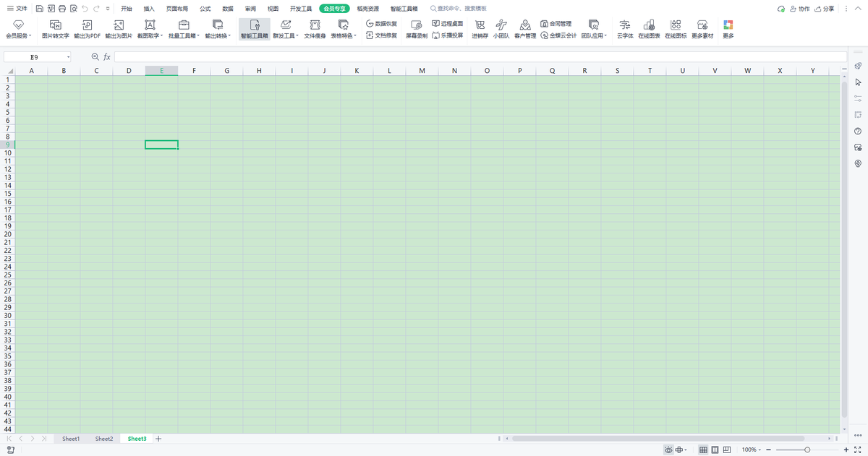The width and height of the screenshot is (868, 456).
Task: Click the zoom out minus button
Action: click(x=768, y=449)
